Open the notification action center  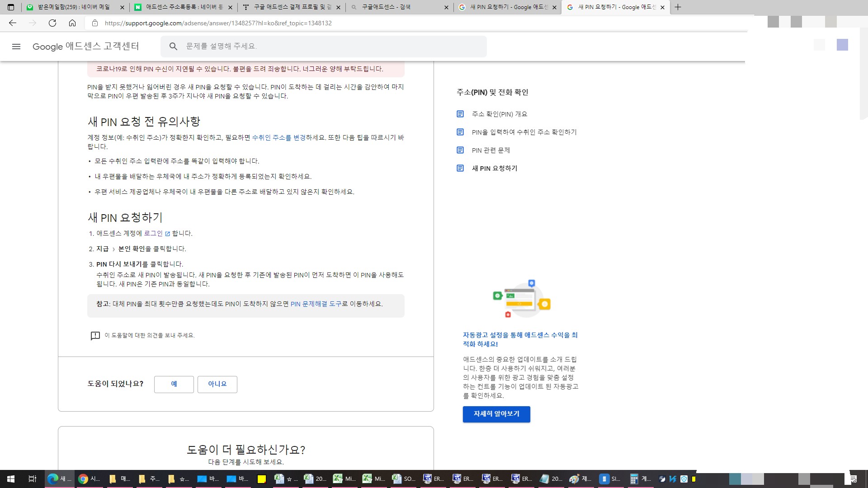click(854, 479)
